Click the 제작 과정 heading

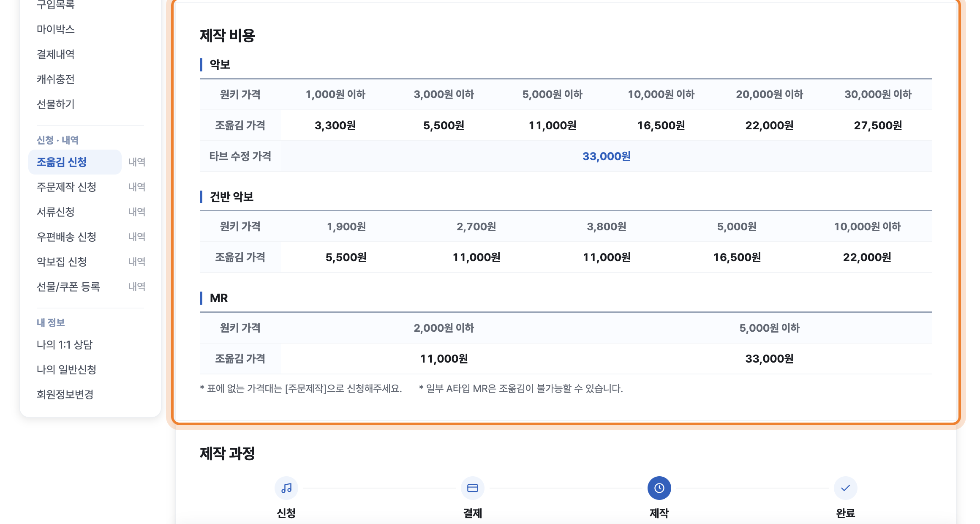227,453
